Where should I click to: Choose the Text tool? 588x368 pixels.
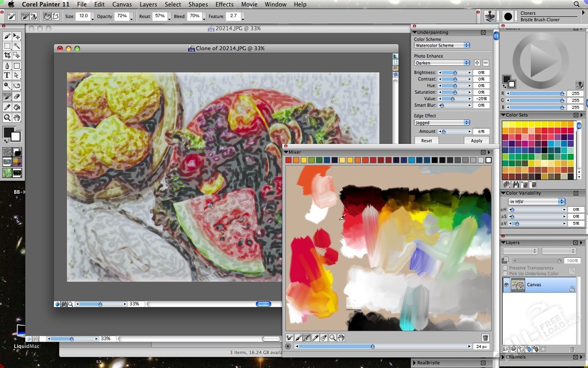coord(7,75)
